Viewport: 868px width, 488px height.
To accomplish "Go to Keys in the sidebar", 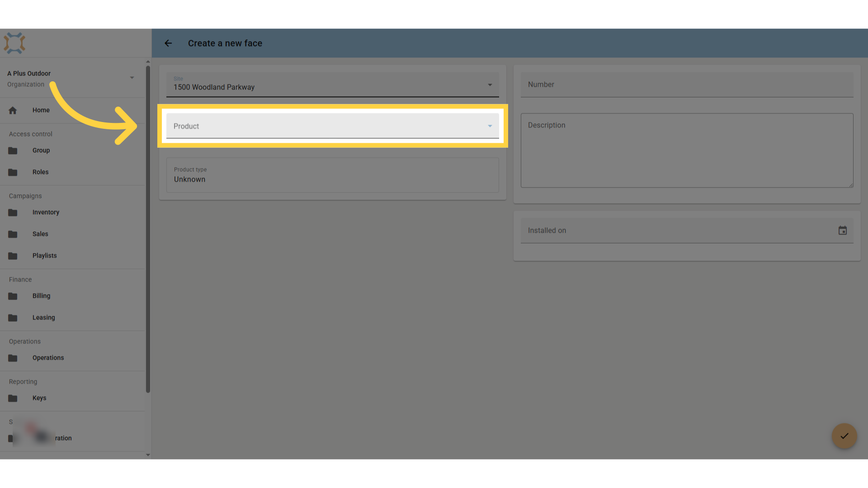I will tap(72, 398).
